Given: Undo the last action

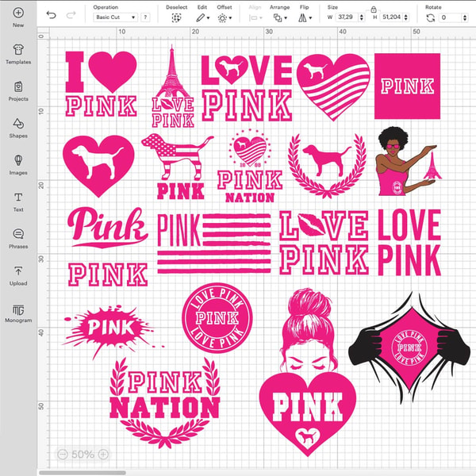Looking at the screenshot, I should [52, 15].
